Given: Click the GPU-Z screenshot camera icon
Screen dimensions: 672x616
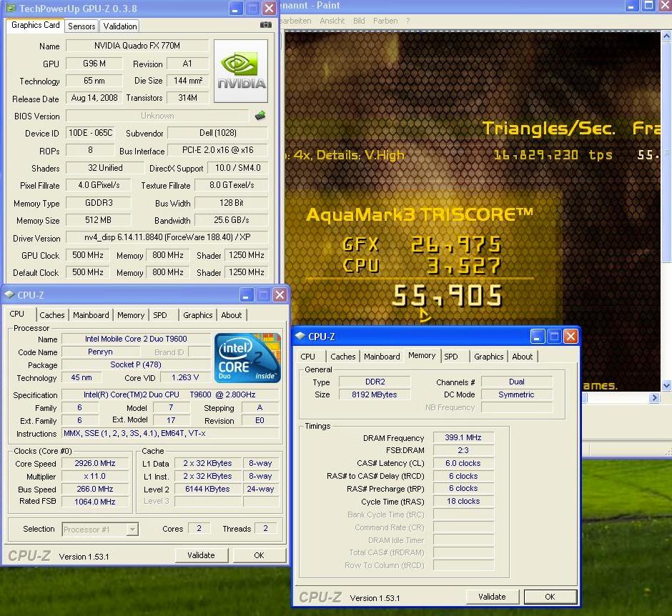Looking at the screenshot, I should (x=266, y=25).
